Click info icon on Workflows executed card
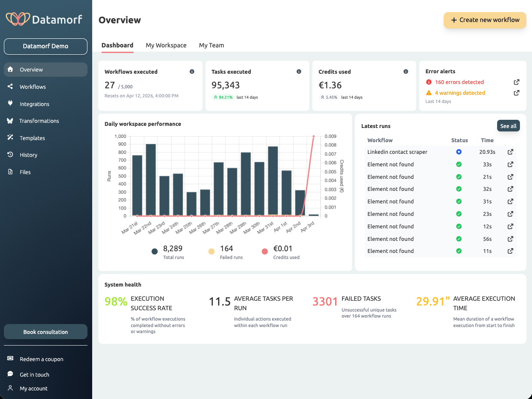Viewport: 532px width, 399px height. [192, 72]
